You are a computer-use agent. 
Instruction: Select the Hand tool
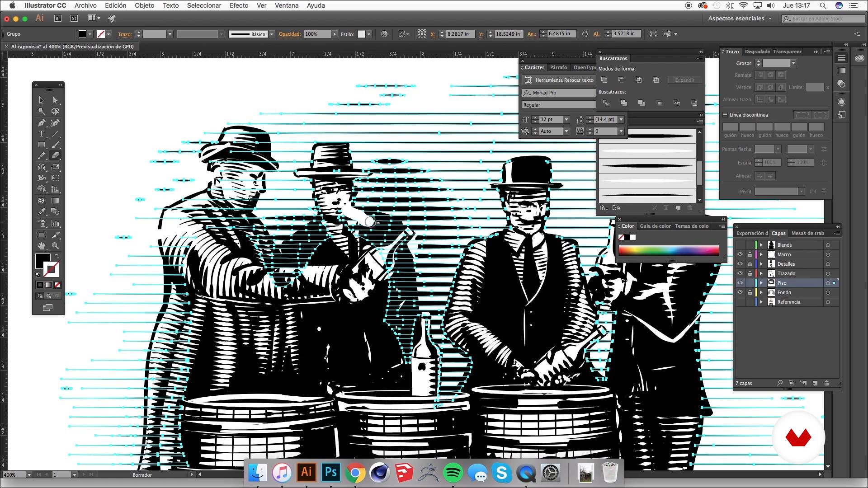[42, 246]
